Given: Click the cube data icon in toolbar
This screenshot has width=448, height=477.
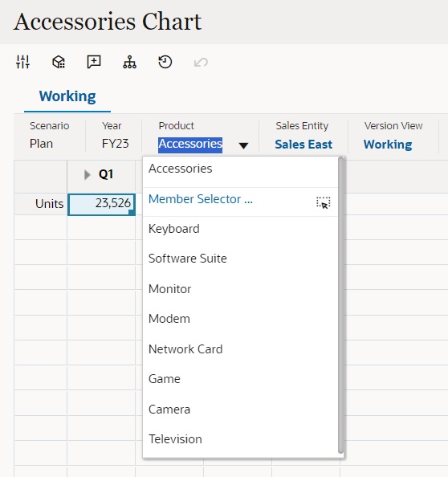Looking at the screenshot, I should [59, 62].
